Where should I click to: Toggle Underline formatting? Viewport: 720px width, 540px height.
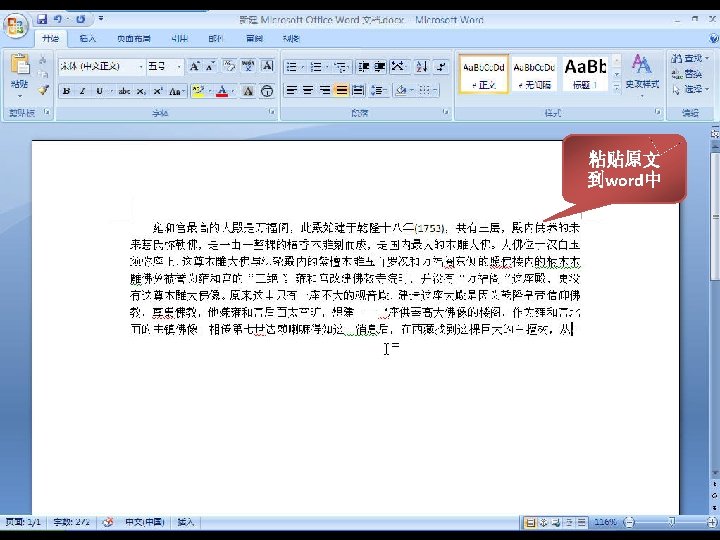pyautogui.click(x=99, y=91)
